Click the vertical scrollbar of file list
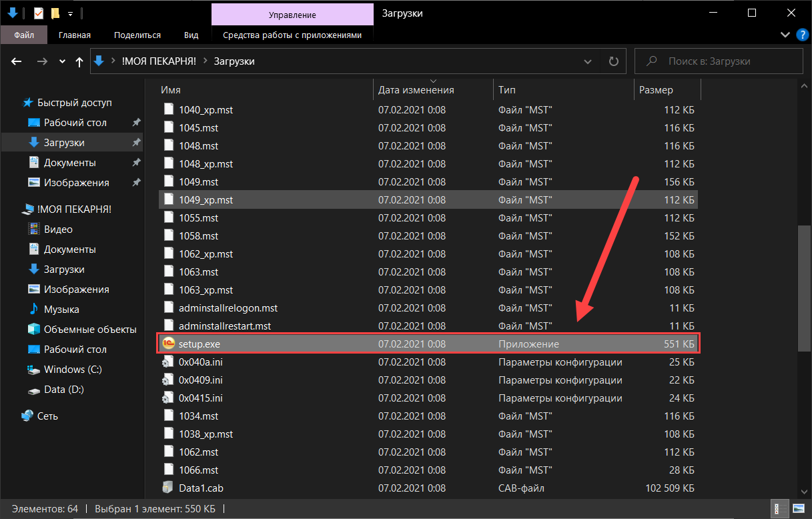 coord(805,287)
